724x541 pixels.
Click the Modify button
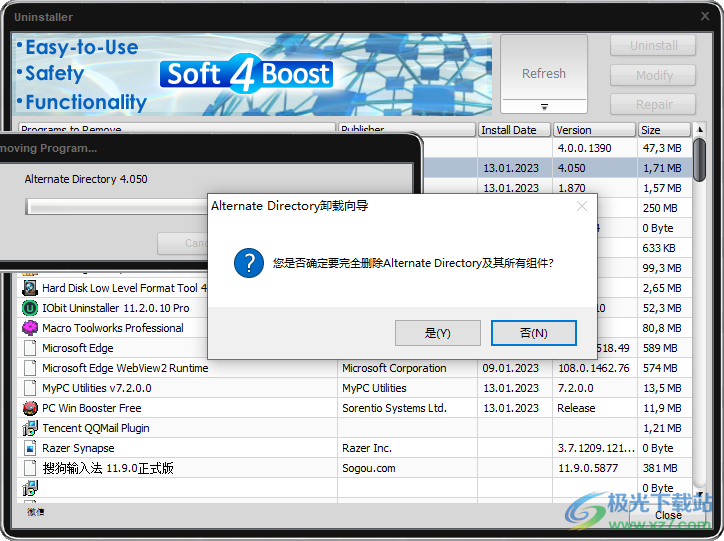pyautogui.click(x=653, y=75)
